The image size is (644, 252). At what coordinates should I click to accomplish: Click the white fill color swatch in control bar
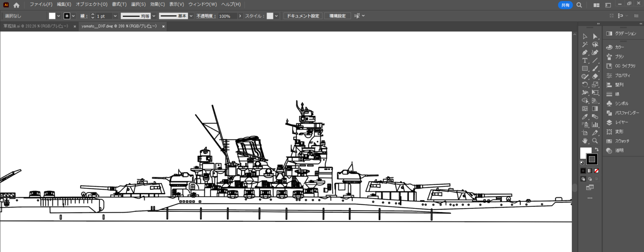[x=52, y=16]
